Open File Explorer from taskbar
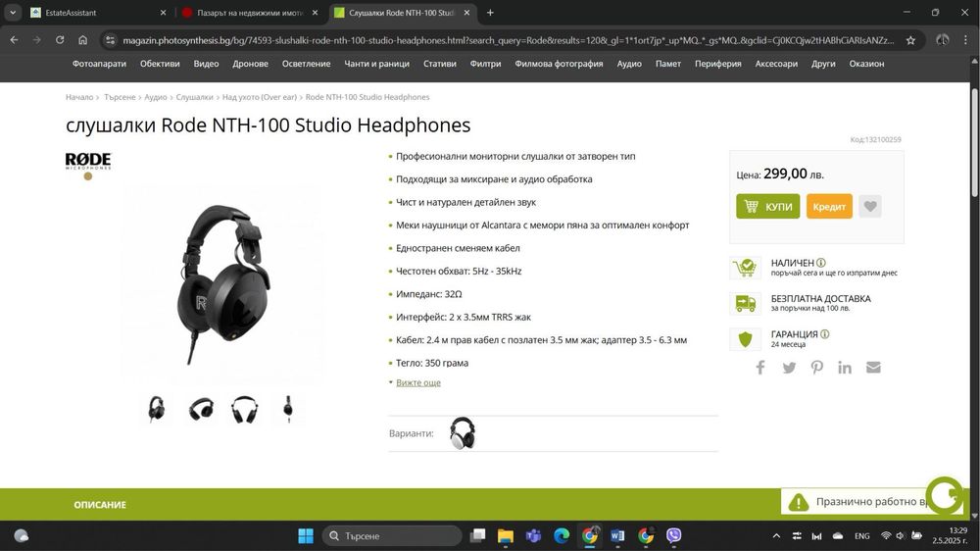The height and width of the screenshot is (551, 980). pos(505,535)
